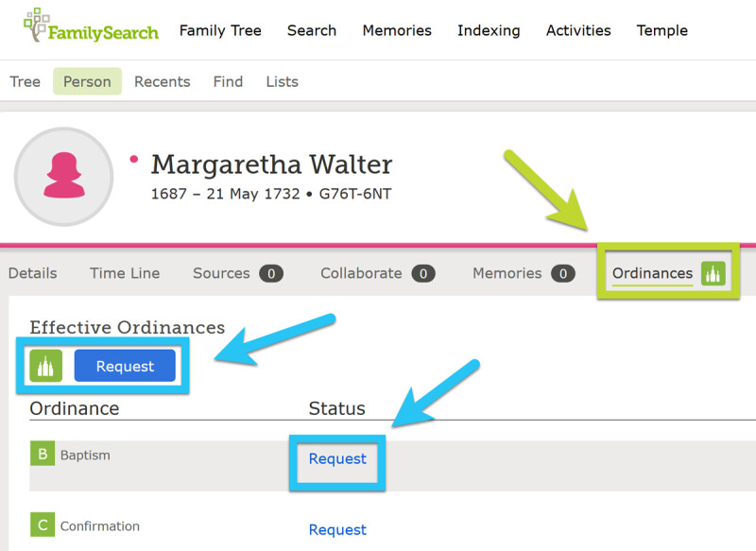Click the Confirmation ordinance label
This screenshot has width=756, height=551.
100,525
